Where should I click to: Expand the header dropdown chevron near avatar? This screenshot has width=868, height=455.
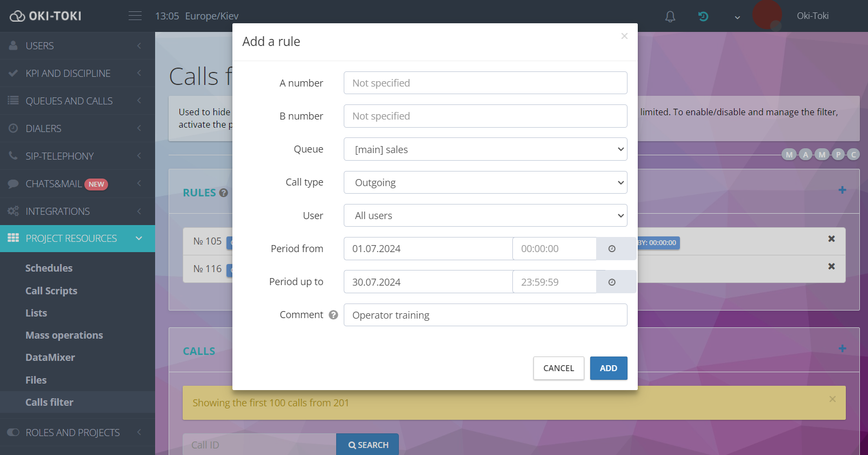[737, 17]
